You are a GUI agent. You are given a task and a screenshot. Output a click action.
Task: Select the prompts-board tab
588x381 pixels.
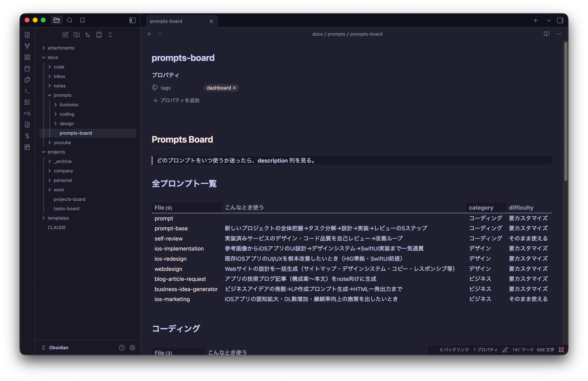(166, 21)
